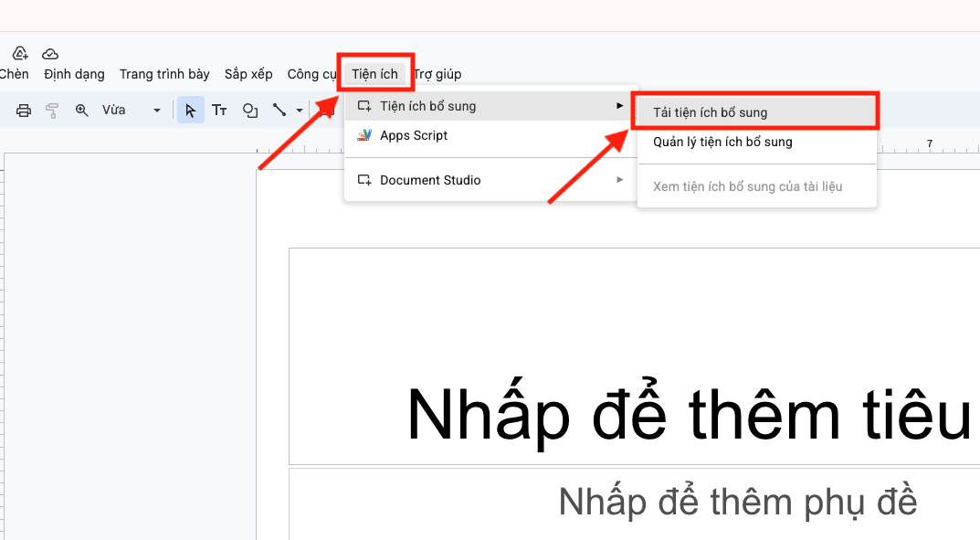Click the Tiện ích bổ sung add-on icon
980x540 pixels.
(364, 106)
